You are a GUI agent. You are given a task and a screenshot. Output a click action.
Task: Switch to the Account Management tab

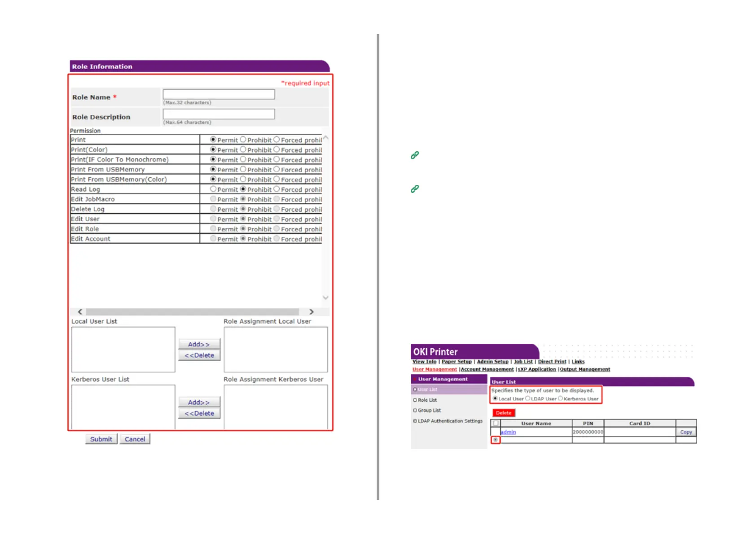tap(487, 369)
